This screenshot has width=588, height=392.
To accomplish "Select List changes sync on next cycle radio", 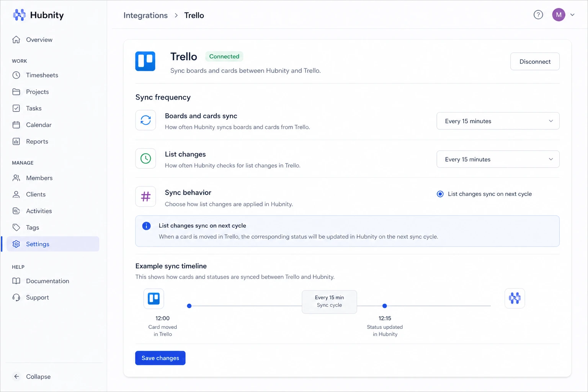I will 440,194.
